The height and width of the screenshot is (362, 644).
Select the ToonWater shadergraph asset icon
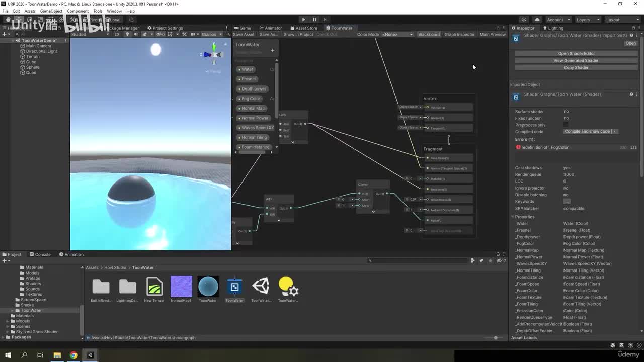click(234, 286)
